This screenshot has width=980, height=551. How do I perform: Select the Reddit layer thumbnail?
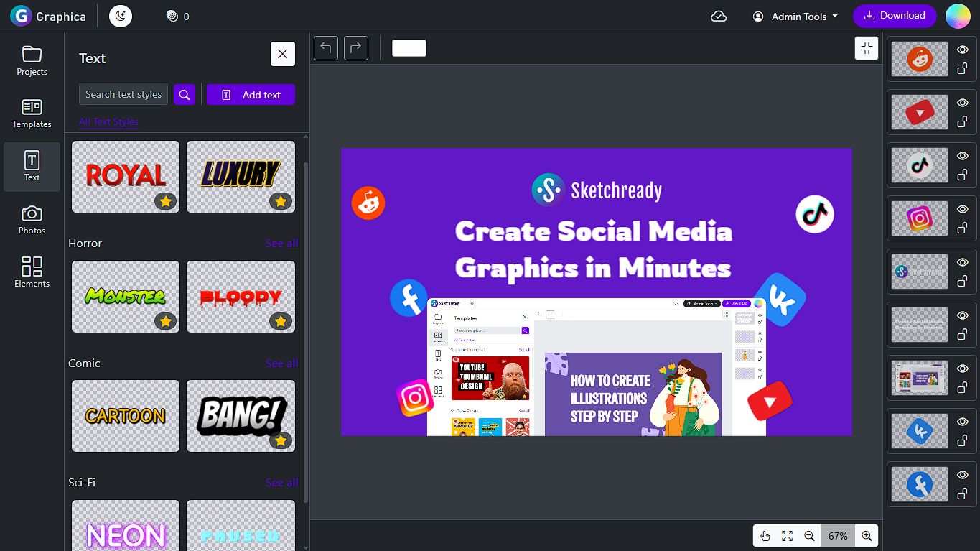919,59
